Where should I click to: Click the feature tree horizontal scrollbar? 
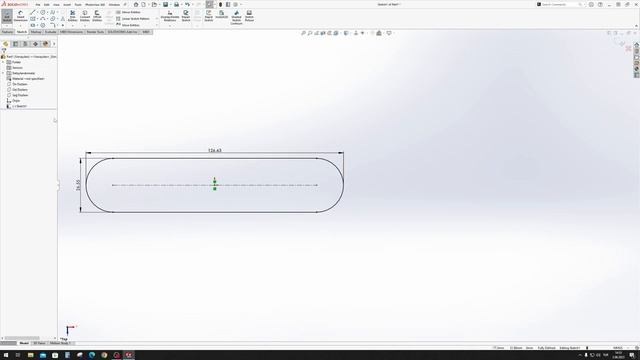(22, 338)
